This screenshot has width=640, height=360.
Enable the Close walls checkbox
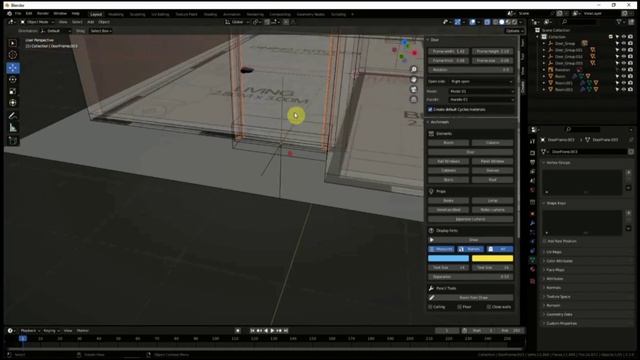pos(488,307)
